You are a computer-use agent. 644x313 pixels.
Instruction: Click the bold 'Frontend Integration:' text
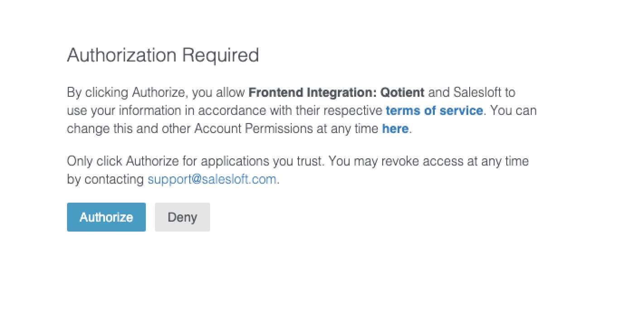[313, 92]
